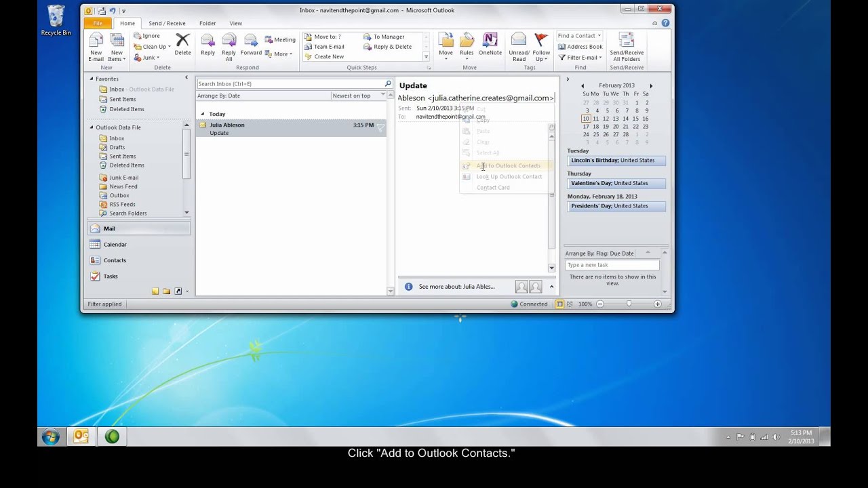868x488 pixels.
Task: Open the Tasks navigation pane
Action: (x=138, y=276)
